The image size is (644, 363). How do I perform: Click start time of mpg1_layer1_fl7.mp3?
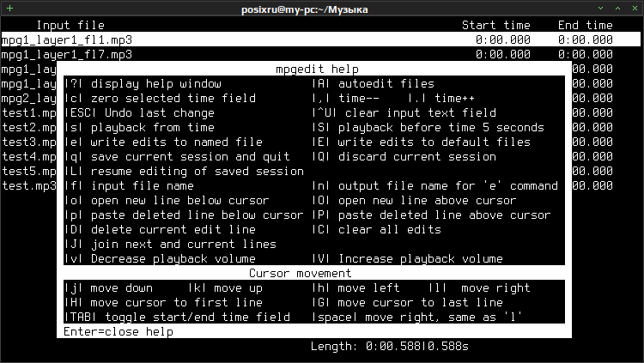(503, 54)
